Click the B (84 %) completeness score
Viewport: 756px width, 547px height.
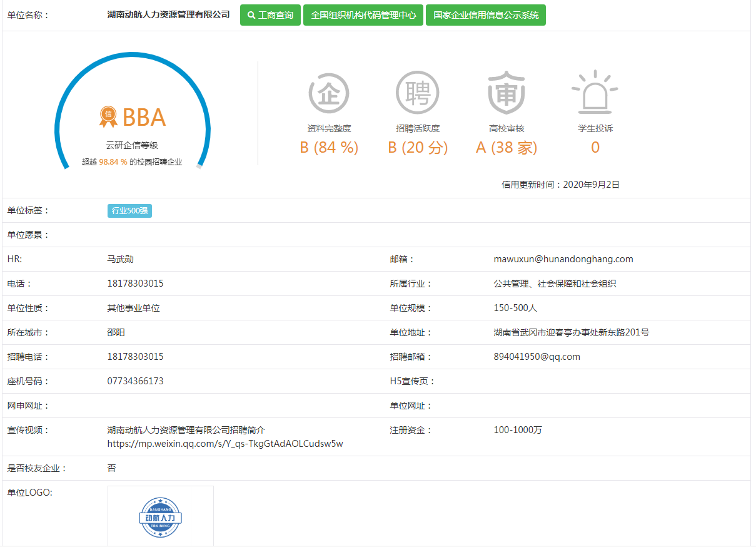[329, 148]
